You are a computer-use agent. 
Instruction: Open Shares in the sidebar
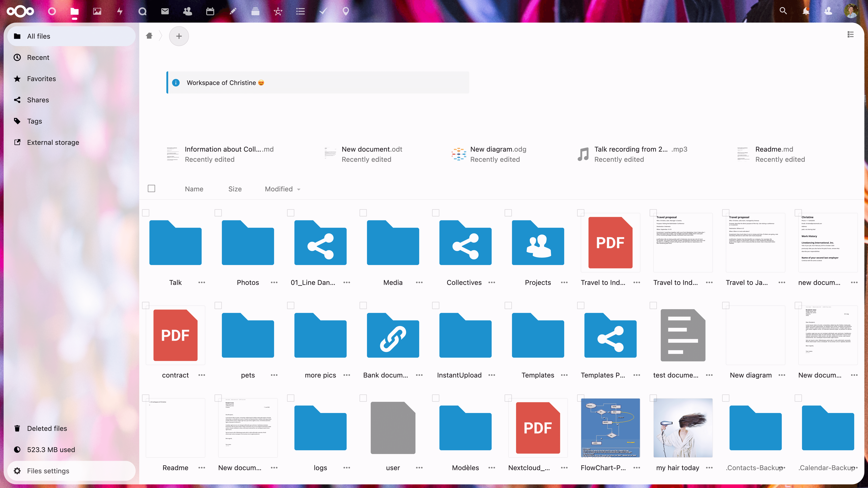(x=71, y=100)
